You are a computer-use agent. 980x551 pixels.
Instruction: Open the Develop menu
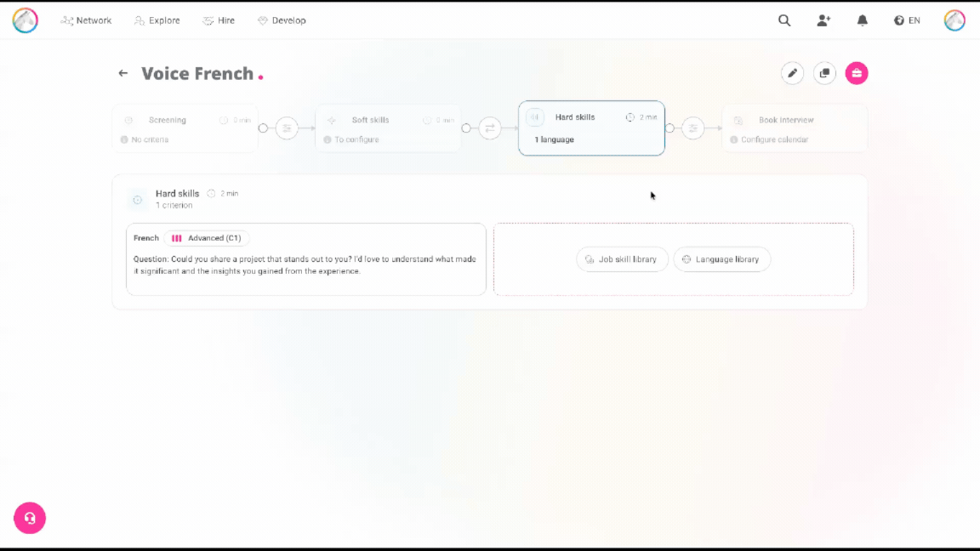(x=282, y=20)
